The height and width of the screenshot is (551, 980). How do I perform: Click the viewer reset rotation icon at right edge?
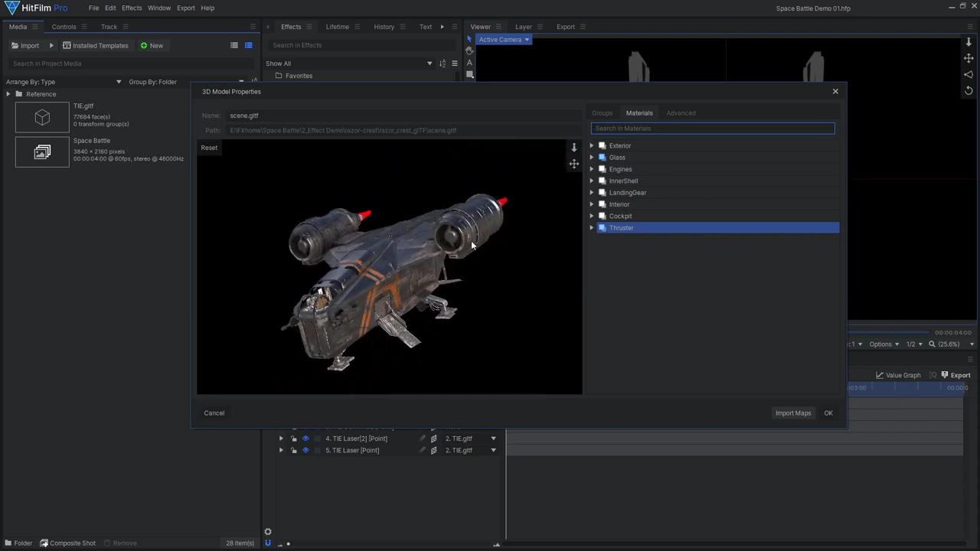969,90
